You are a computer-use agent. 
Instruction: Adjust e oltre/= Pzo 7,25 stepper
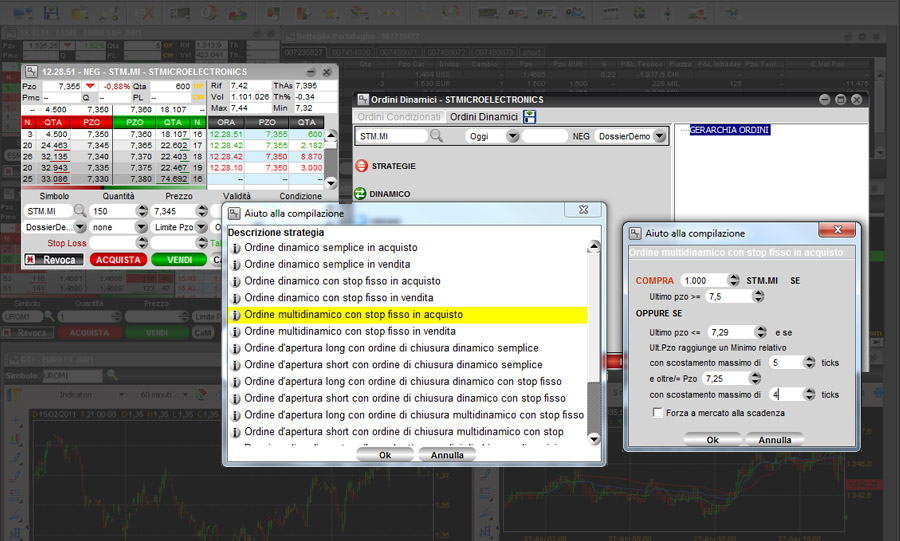coord(755,379)
